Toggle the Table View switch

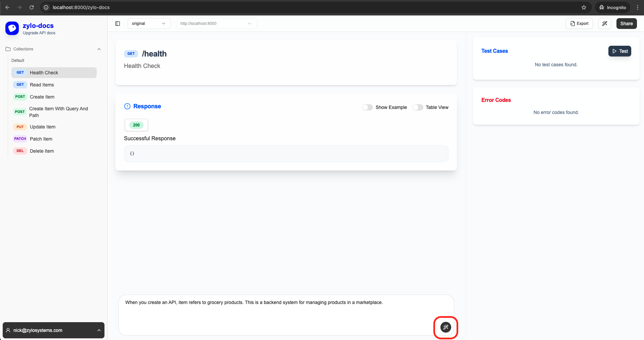(x=418, y=107)
